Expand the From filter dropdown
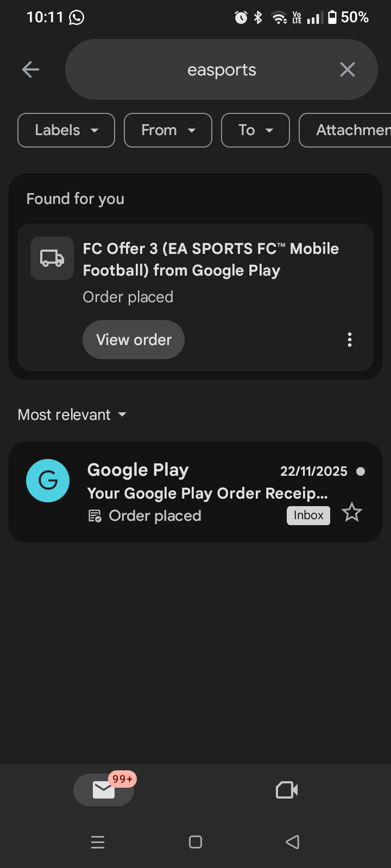This screenshot has width=391, height=868. click(x=168, y=130)
